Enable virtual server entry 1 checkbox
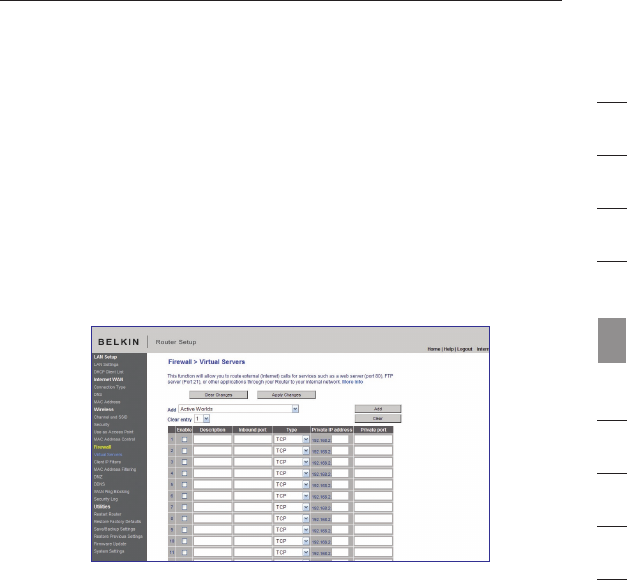The image size is (627, 580). (184, 439)
